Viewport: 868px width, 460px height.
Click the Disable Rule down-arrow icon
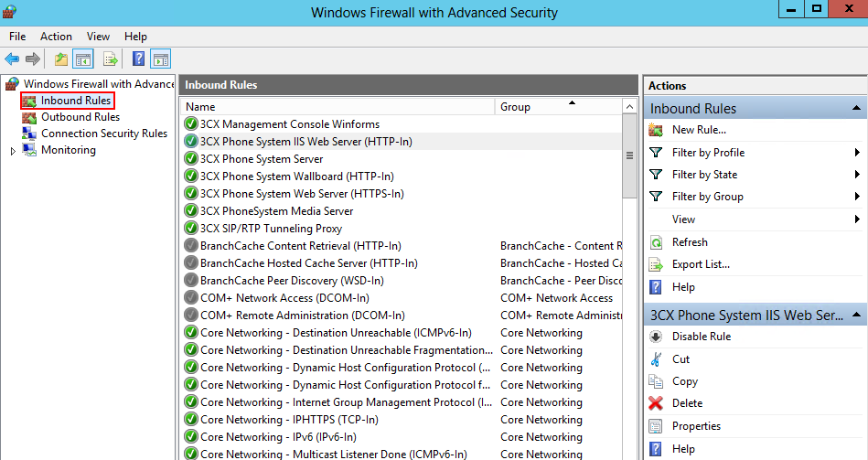pyautogui.click(x=656, y=337)
